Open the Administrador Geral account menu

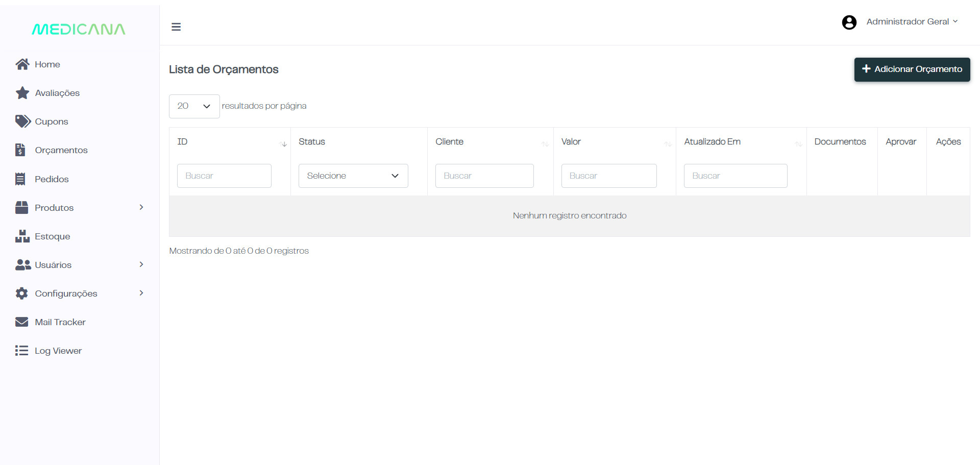[912, 22]
